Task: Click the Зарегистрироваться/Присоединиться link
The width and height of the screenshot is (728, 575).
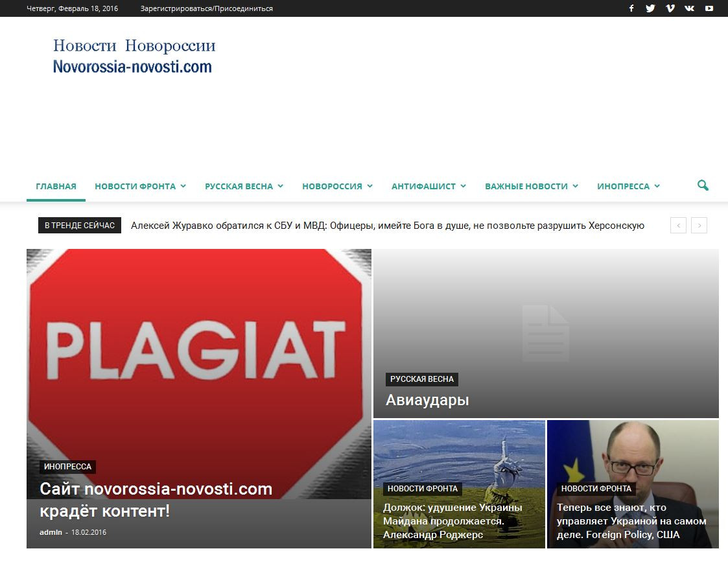Action: pyautogui.click(x=206, y=8)
